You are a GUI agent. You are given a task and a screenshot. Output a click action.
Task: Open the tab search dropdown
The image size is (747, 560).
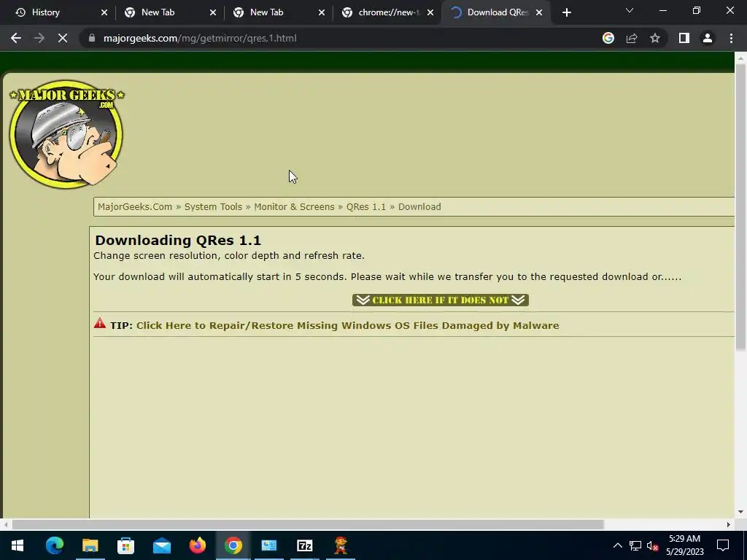pyautogui.click(x=630, y=10)
